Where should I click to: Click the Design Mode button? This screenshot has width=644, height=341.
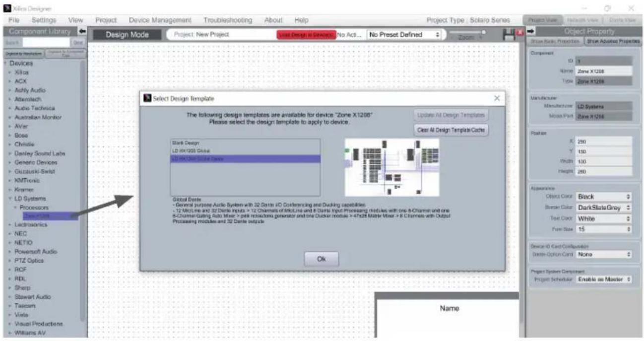pos(127,35)
